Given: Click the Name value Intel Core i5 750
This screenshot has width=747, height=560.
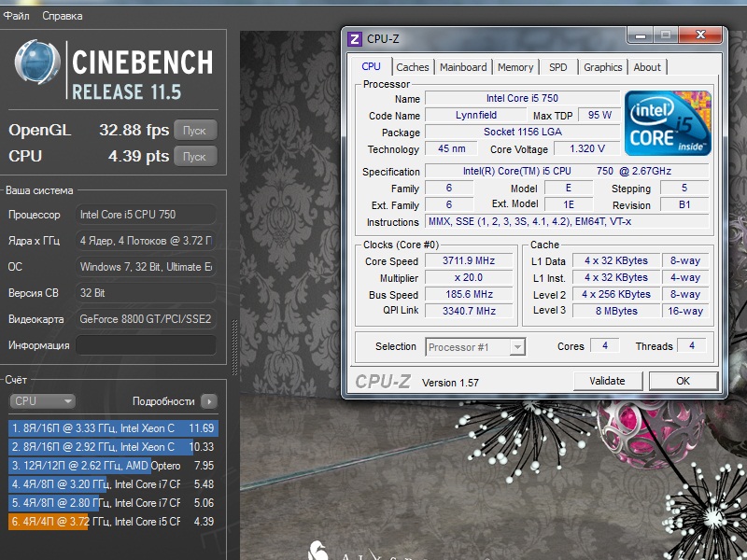Looking at the screenshot, I should click(x=522, y=99).
